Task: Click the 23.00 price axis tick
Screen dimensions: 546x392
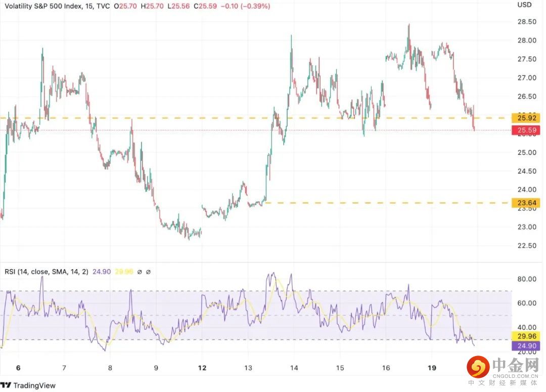Action: pos(527,227)
